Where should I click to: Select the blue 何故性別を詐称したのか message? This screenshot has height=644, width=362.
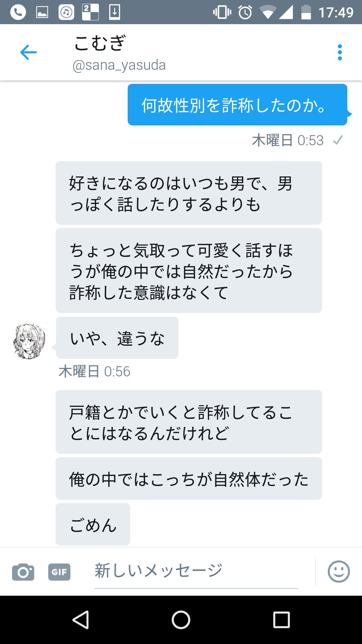(x=237, y=105)
